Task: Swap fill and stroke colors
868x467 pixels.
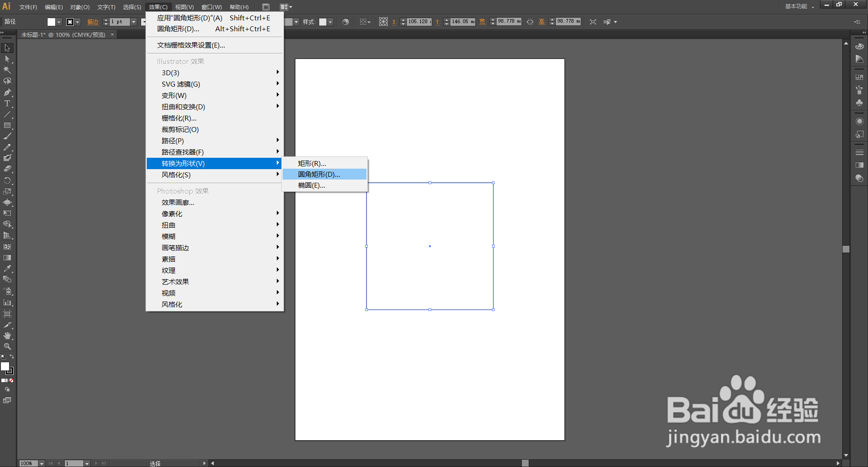Action: click(x=12, y=357)
